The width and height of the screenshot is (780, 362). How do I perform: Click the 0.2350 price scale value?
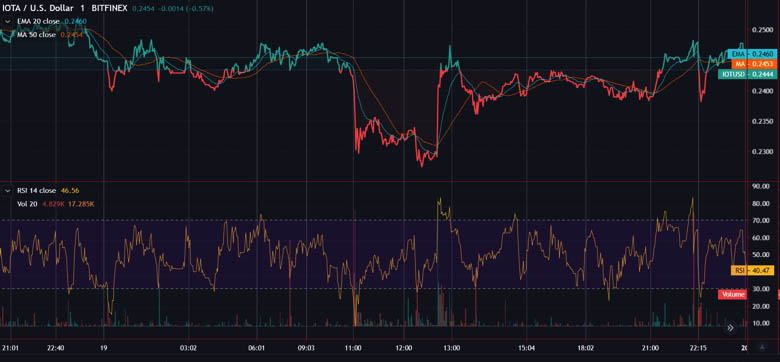pyautogui.click(x=763, y=122)
